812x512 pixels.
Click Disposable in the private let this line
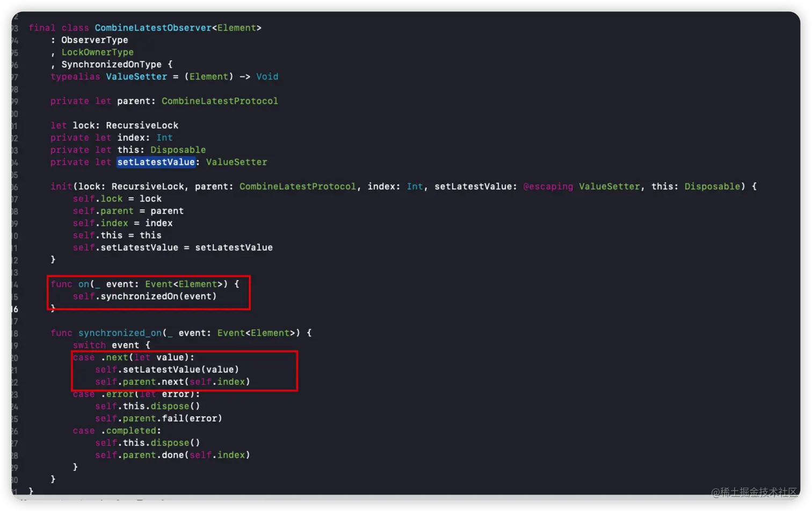[x=178, y=150]
